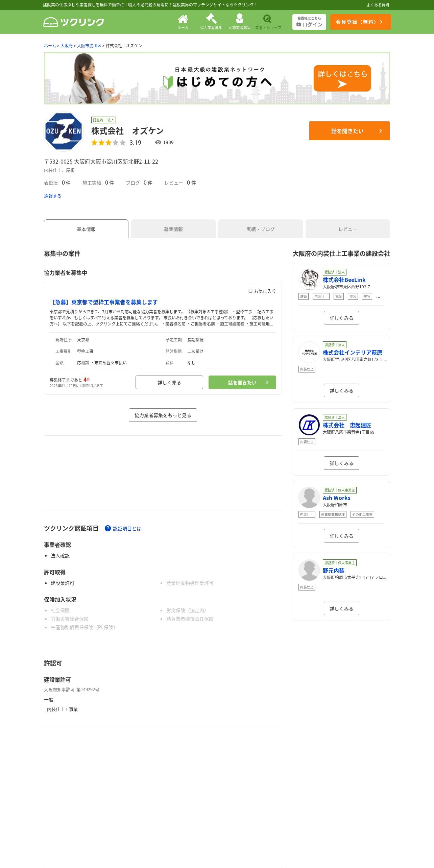
Task: Follow the 大阪府 breadcrumb link
Action: pos(67,46)
